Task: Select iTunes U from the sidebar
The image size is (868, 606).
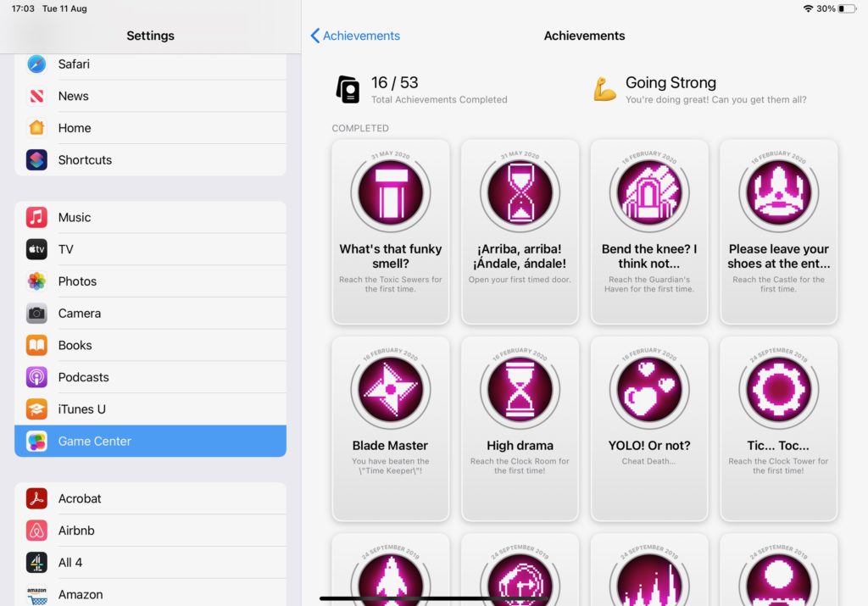Action: pos(78,409)
